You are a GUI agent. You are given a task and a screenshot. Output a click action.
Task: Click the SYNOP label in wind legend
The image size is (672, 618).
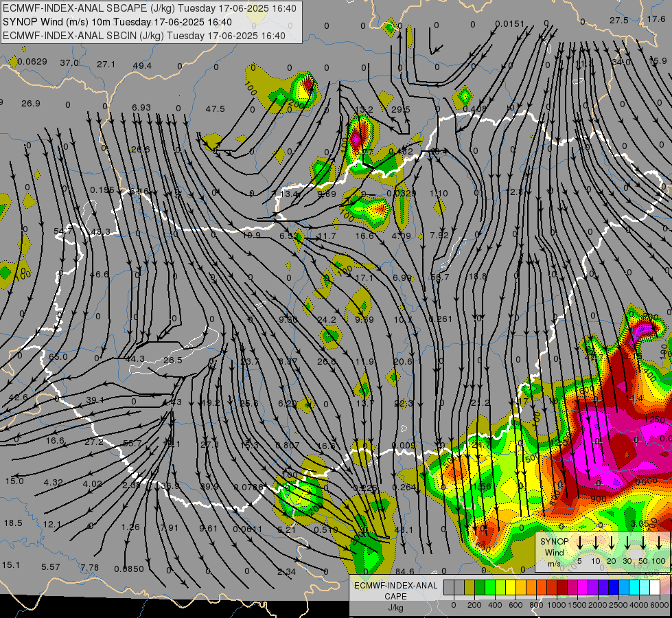554,542
